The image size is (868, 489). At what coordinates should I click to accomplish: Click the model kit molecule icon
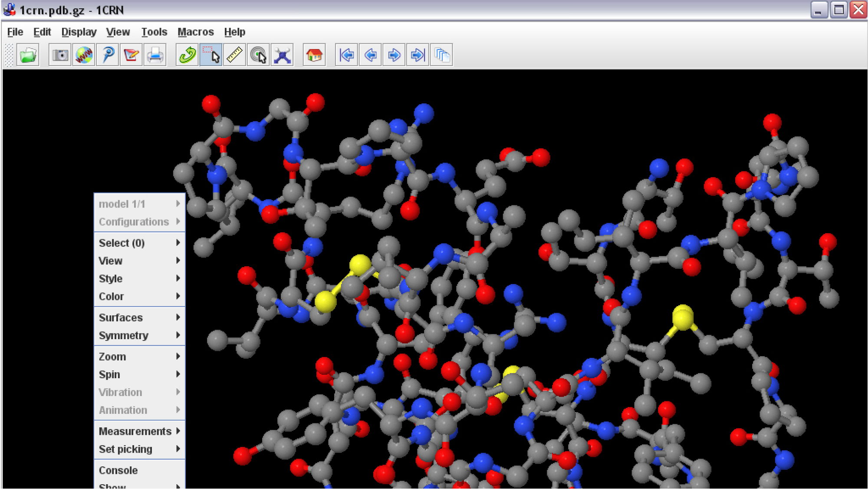(282, 55)
